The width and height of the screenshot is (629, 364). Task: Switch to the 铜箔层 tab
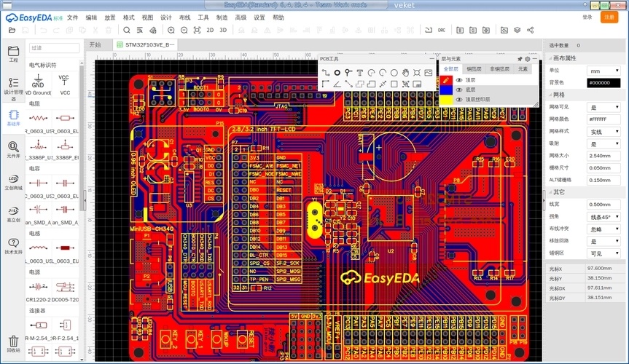[474, 69]
